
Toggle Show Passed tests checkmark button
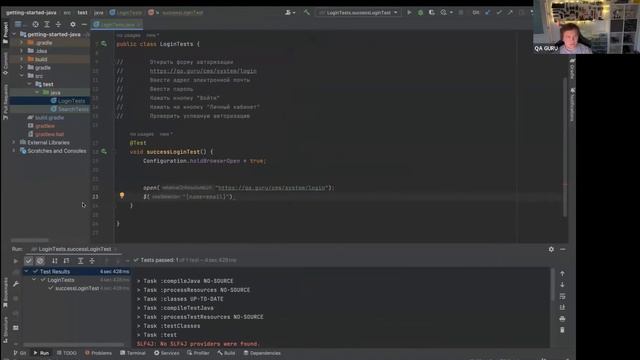pos(29,260)
